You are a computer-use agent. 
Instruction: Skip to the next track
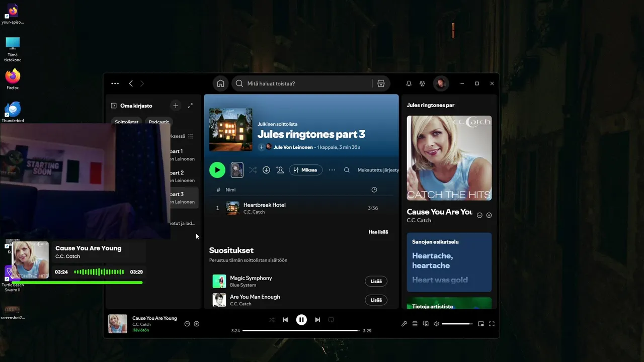317,320
